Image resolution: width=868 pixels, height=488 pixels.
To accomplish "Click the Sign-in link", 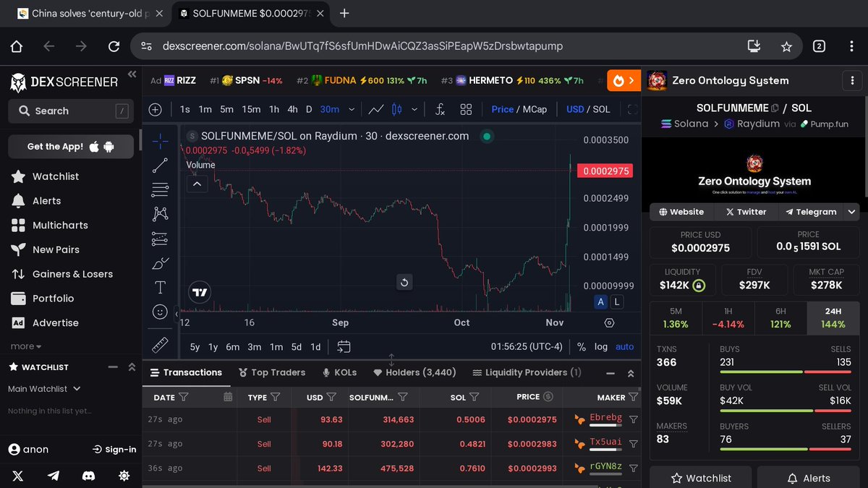I will [114, 449].
